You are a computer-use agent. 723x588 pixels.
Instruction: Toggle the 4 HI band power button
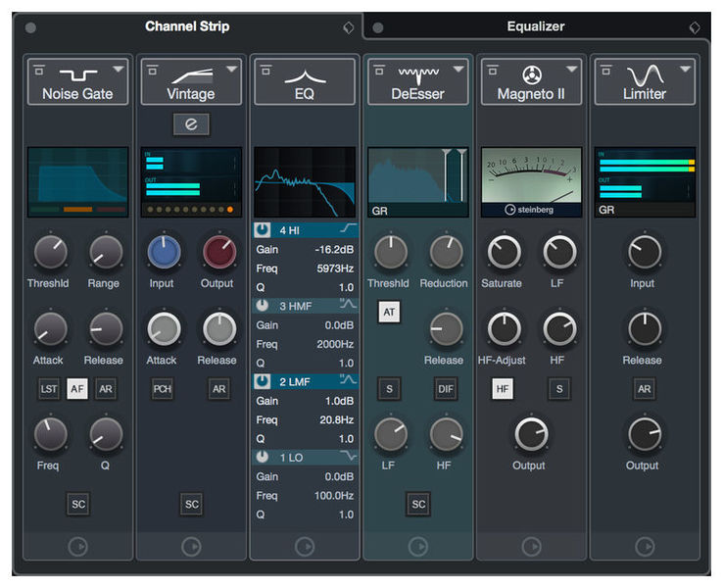(x=265, y=229)
